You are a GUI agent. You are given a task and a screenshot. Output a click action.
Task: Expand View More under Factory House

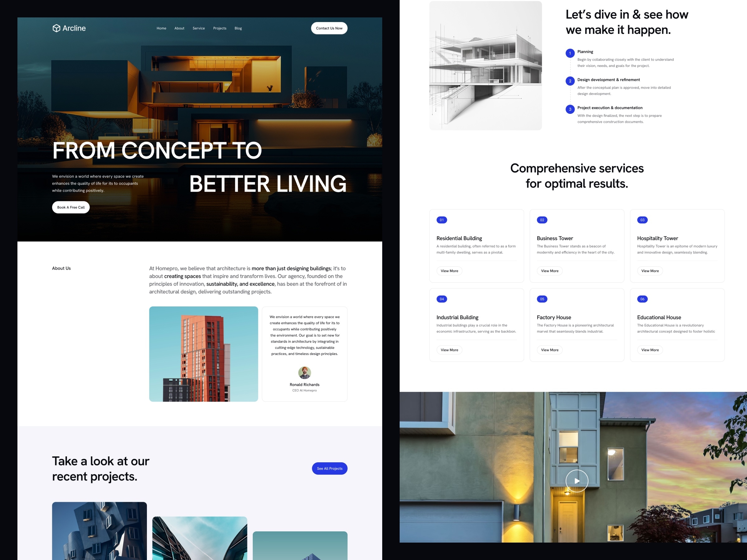click(549, 350)
